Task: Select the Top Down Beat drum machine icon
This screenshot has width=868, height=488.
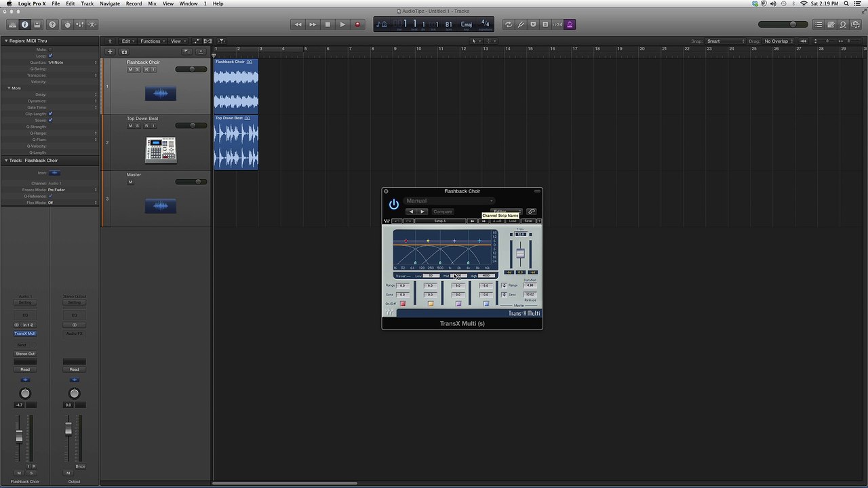Action: (161, 150)
